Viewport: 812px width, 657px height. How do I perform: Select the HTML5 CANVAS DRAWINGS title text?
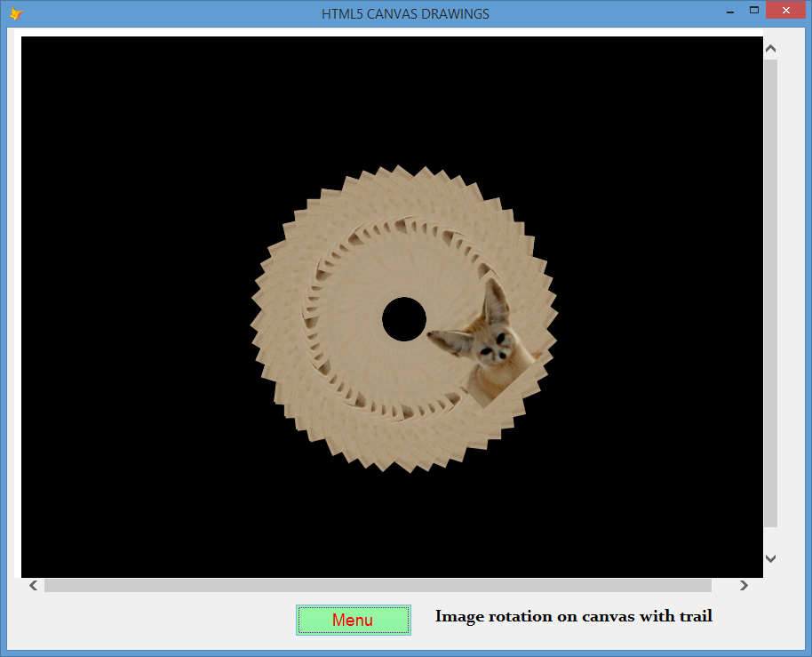pos(405,13)
